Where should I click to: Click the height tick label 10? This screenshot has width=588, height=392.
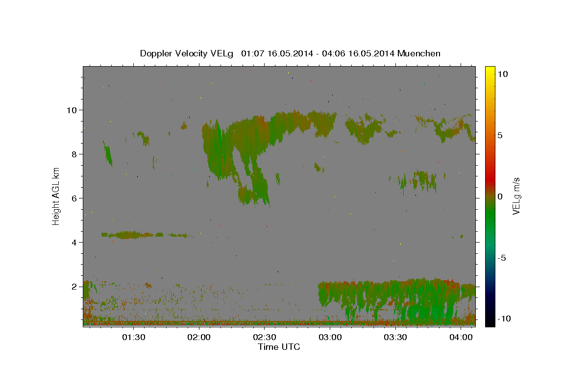click(x=73, y=110)
